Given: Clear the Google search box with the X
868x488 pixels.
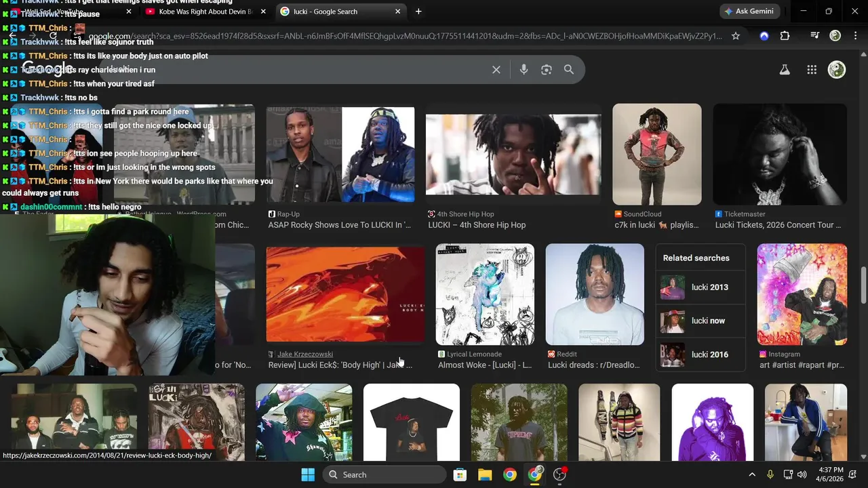Looking at the screenshot, I should pos(496,70).
